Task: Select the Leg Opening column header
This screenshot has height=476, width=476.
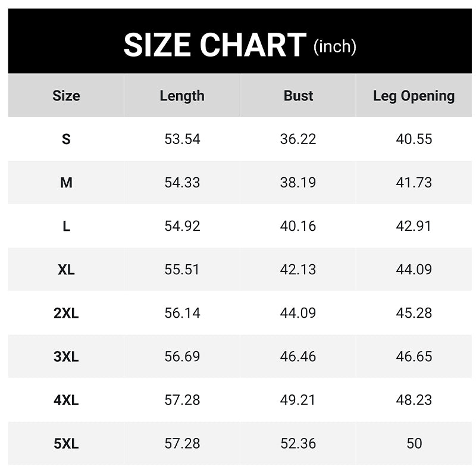Action: click(414, 96)
